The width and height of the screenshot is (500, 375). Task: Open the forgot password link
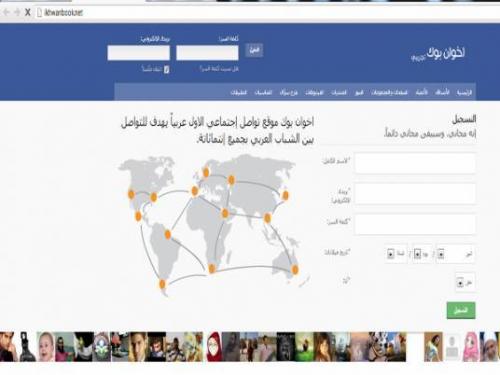click(219, 69)
